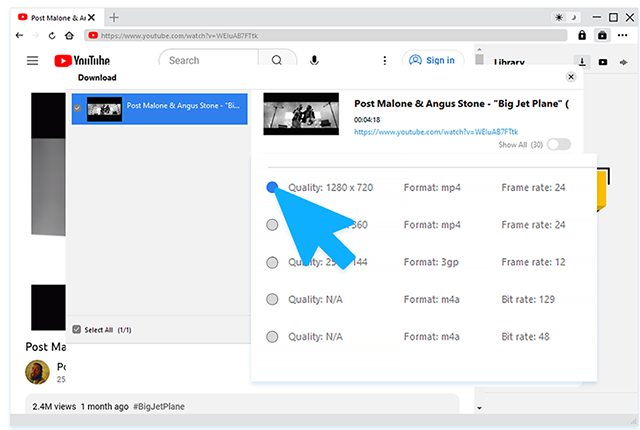The height and width of the screenshot is (430, 640).
Task: Open the youtube.com watch link
Action: (x=436, y=132)
